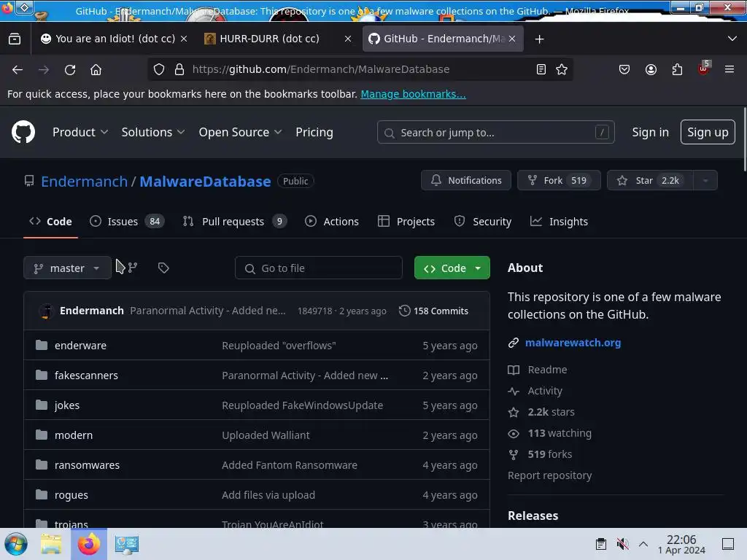
Task: Click Sign in
Action: pyautogui.click(x=650, y=132)
